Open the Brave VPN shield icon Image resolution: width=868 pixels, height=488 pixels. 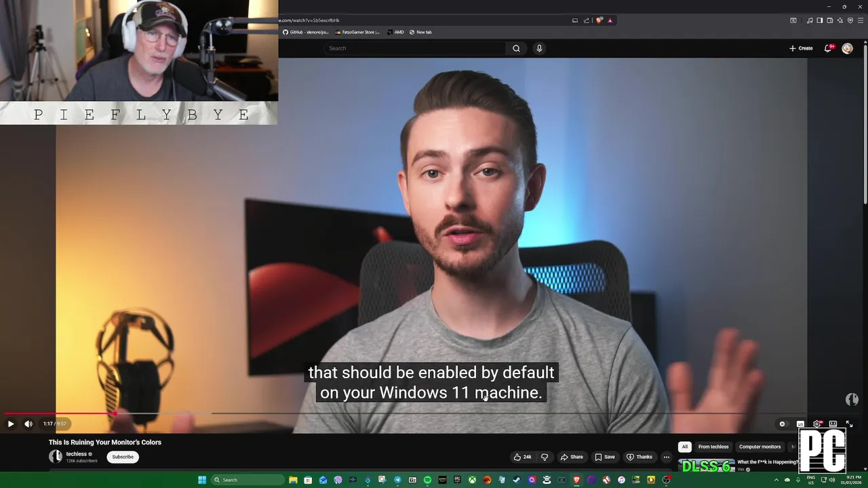850,20
